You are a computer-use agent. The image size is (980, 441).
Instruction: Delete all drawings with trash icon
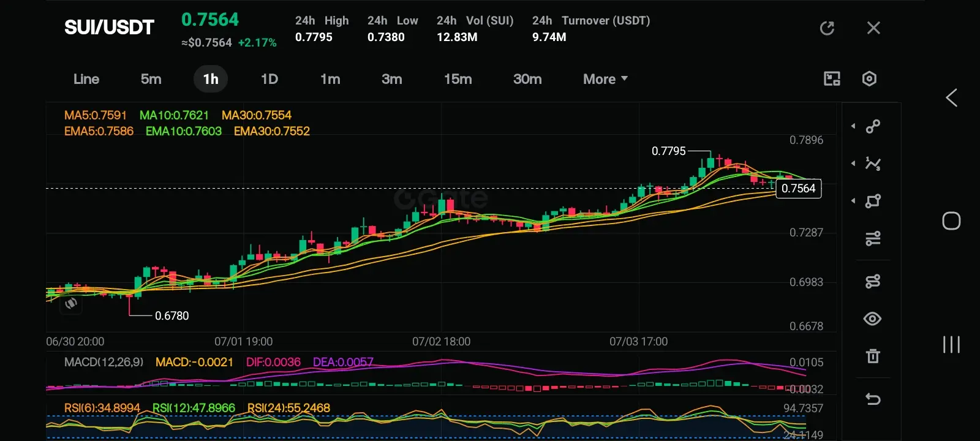point(873,356)
